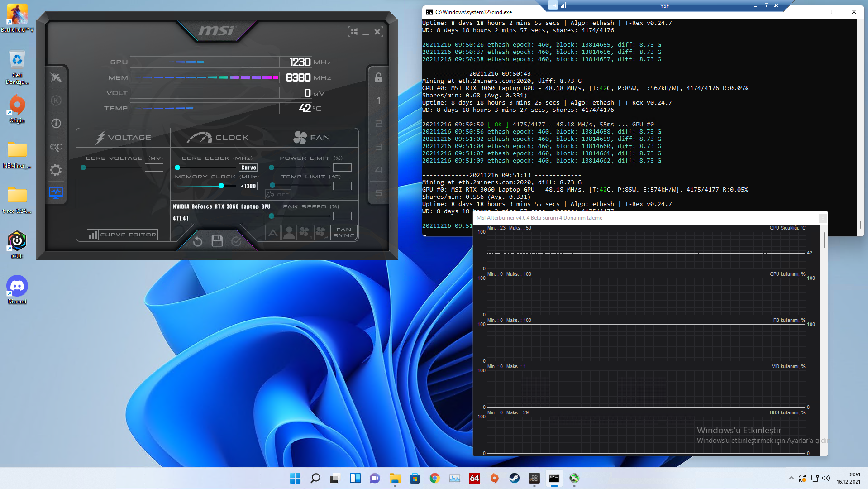Enable automatic fan mode A button
This screenshot has width=868, height=489.
tap(273, 233)
